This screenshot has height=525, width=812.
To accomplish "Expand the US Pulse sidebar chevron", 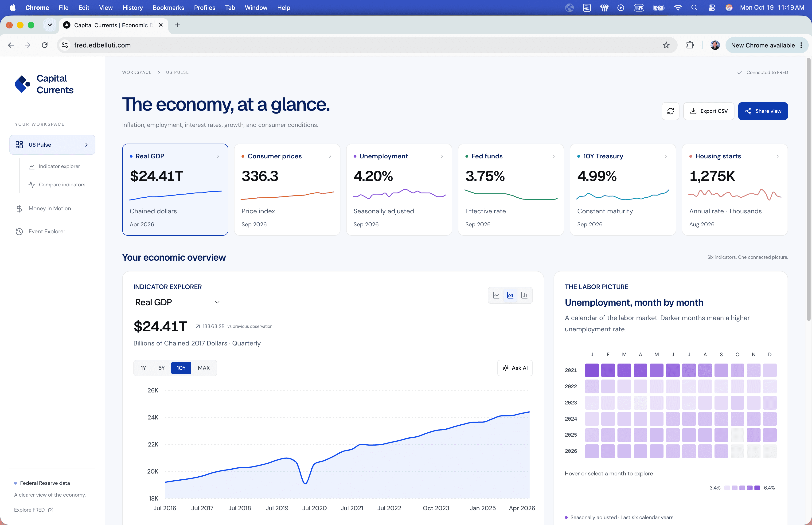I will click(x=86, y=145).
